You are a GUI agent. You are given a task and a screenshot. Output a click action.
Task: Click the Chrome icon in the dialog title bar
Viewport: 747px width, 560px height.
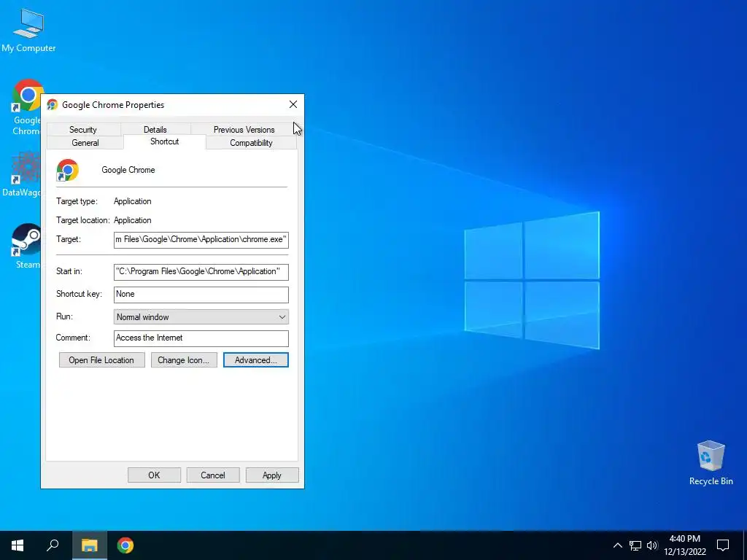(53, 105)
